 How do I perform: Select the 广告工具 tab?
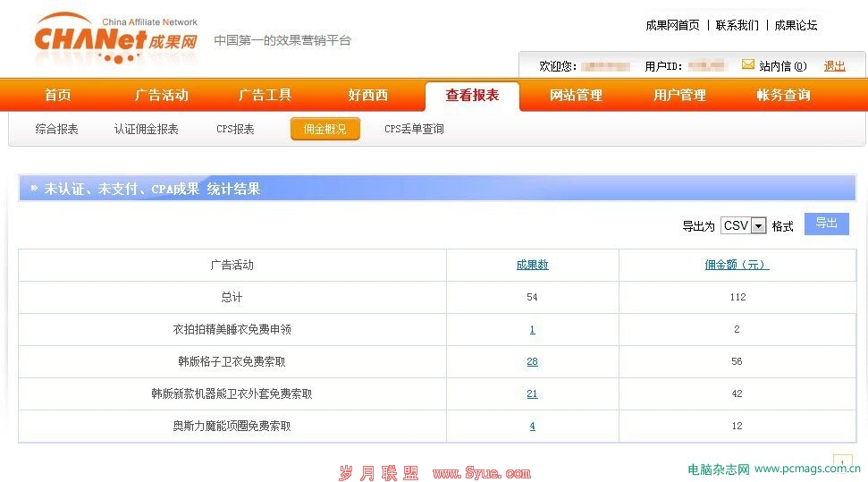[265, 96]
